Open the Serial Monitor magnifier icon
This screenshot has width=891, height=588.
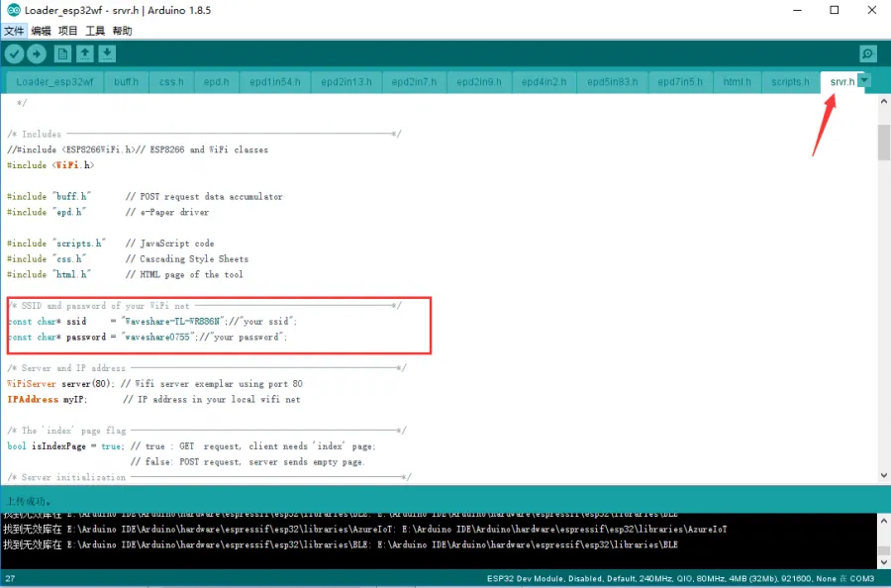[x=867, y=54]
